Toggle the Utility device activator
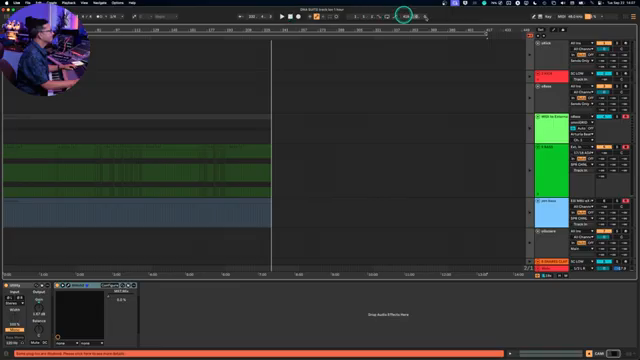Screen dimensions: 640x360 (6, 285)
